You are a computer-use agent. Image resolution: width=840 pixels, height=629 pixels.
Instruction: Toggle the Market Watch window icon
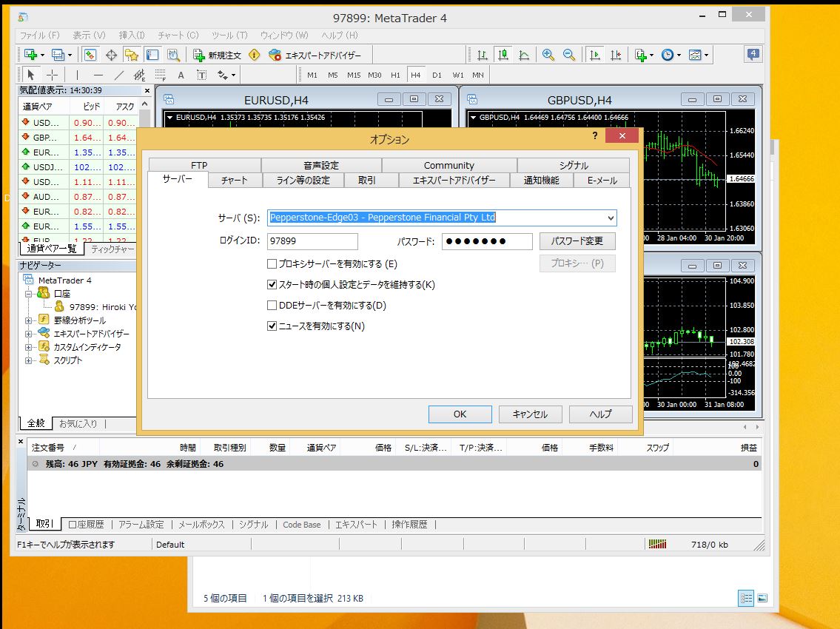(90, 55)
